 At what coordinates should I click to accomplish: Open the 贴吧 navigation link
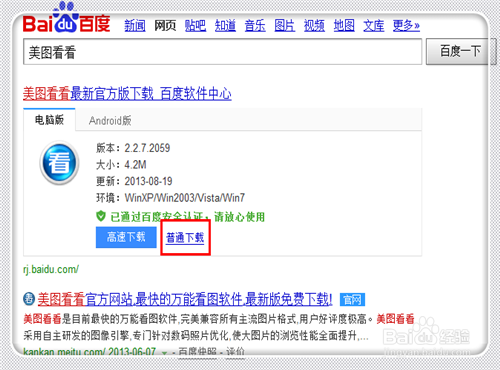pos(195,26)
